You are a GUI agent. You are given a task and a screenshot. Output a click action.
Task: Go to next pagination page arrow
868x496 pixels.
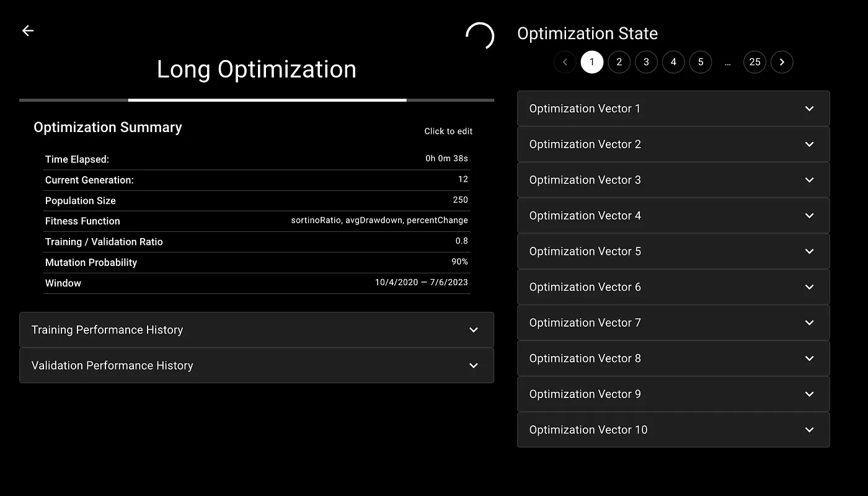pyautogui.click(x=782, y=62)
